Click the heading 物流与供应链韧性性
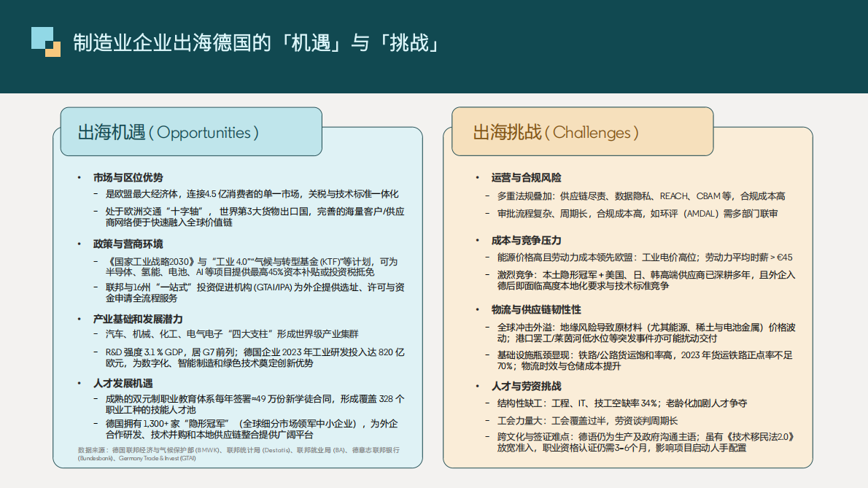The image size is (868, 488). tap(536, 310)
